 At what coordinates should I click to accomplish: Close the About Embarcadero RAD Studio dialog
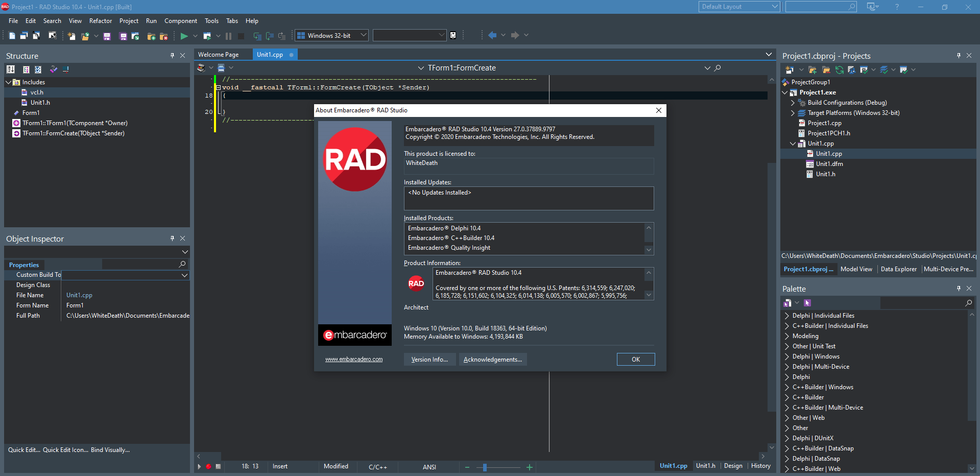pos(659,110)
